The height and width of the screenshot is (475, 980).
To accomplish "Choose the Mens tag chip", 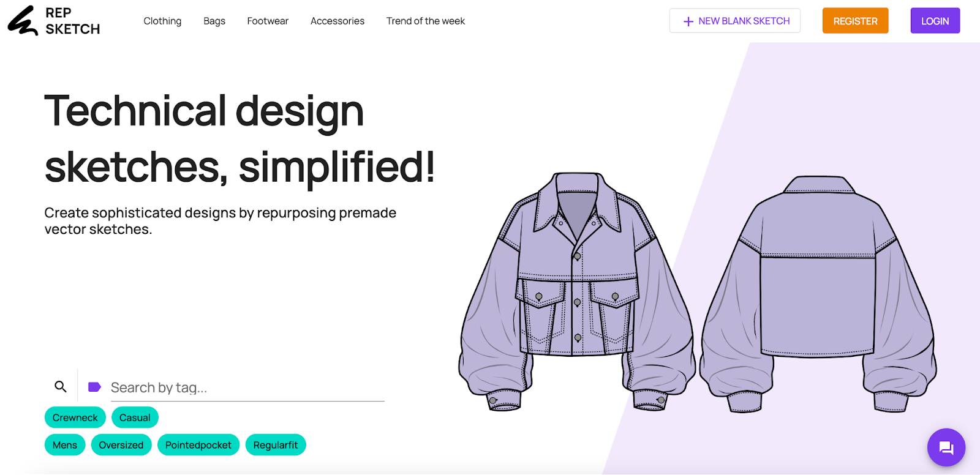I will [x=65, y=445].
